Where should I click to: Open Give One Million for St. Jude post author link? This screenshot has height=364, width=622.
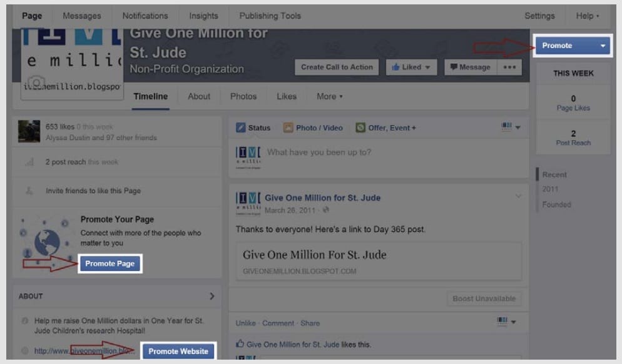322,198
